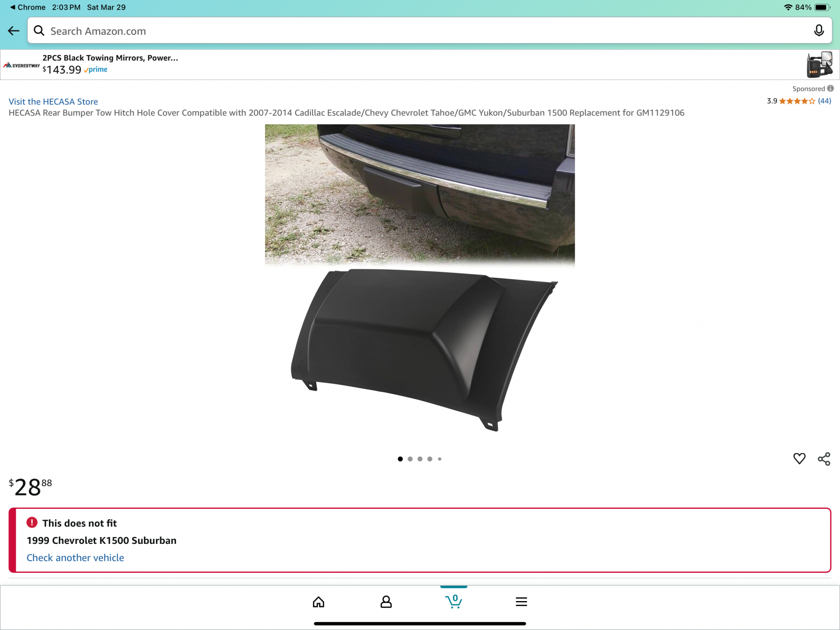The image size is (840, 630).
Task: Tap the microphone voice search icon
Action: (818, 31)
